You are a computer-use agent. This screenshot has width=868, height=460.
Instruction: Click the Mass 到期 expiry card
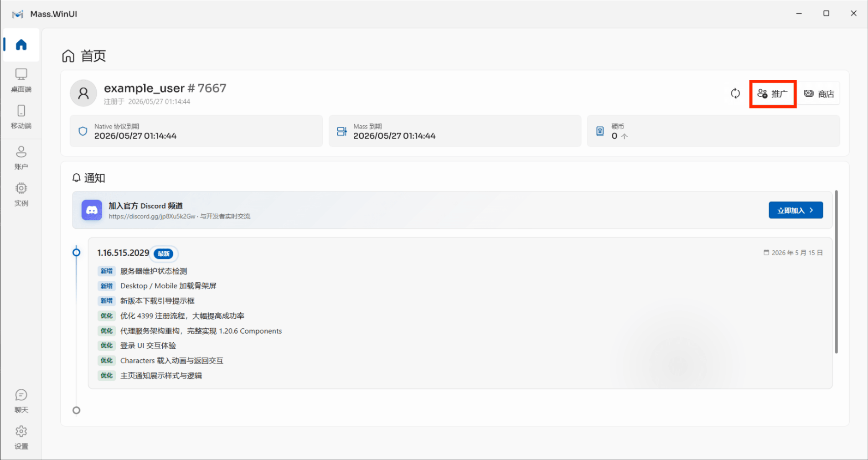coord(455,131)
